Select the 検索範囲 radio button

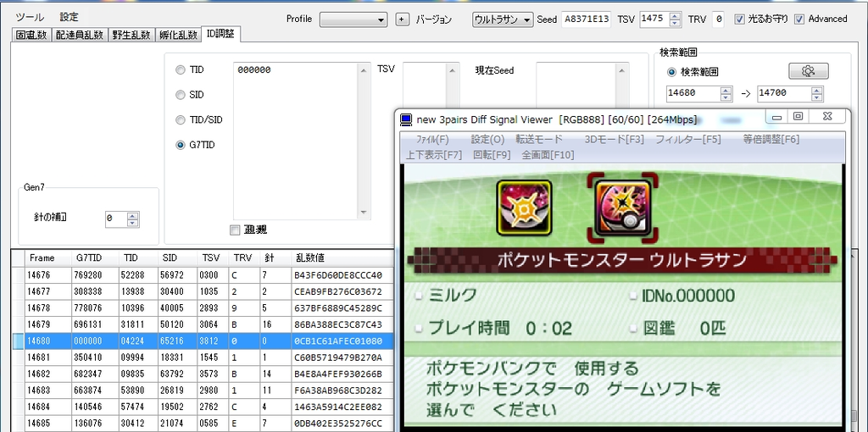[x=671, y=71]
